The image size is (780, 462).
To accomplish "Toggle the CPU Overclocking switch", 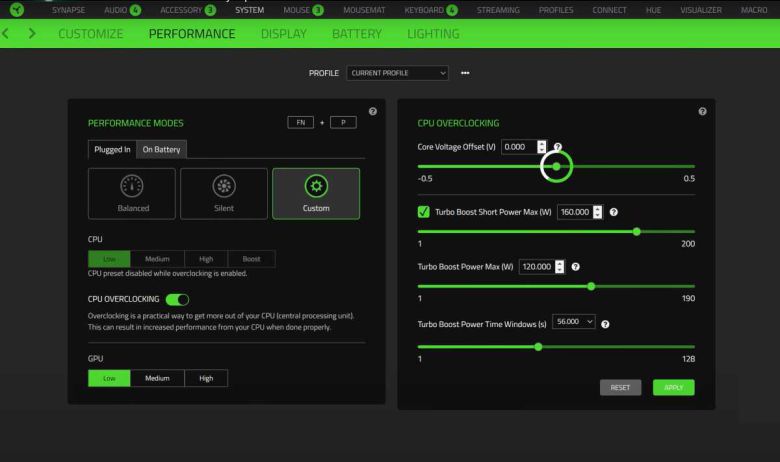I will tap(177, 298).
